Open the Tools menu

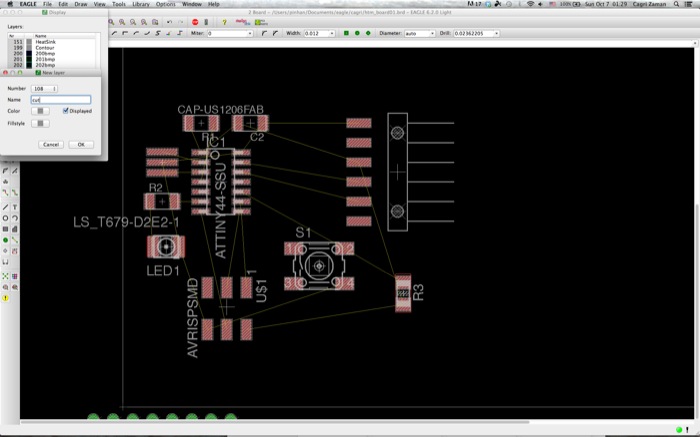pyautogui.click(x=119, y=4)
